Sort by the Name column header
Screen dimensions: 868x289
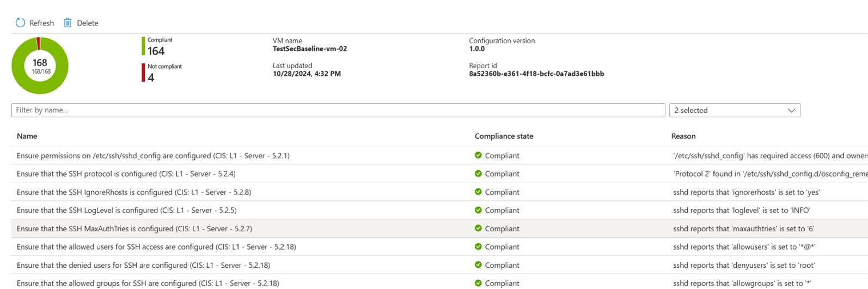tap(27, 136)
